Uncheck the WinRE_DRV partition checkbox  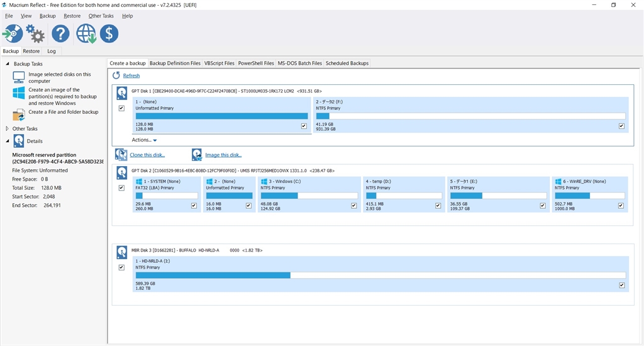pos(621,206)
